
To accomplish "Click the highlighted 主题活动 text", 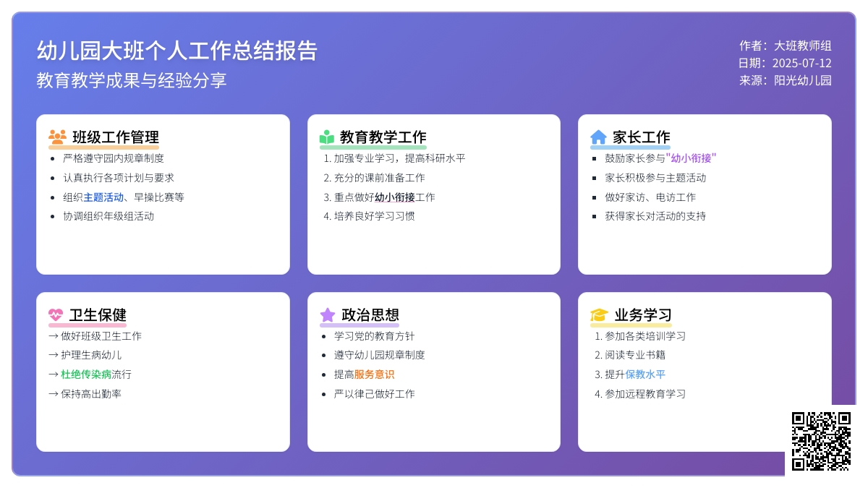I will click(x=103, y=197).
